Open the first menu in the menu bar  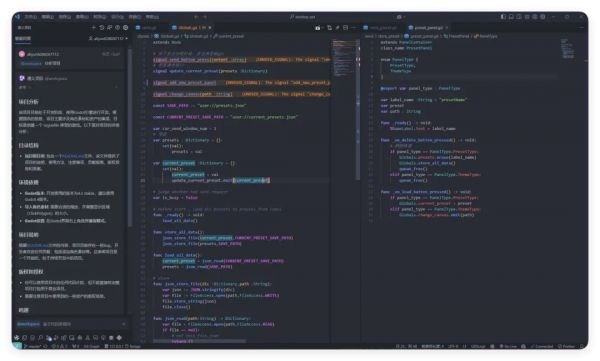[x=30, y=17]
